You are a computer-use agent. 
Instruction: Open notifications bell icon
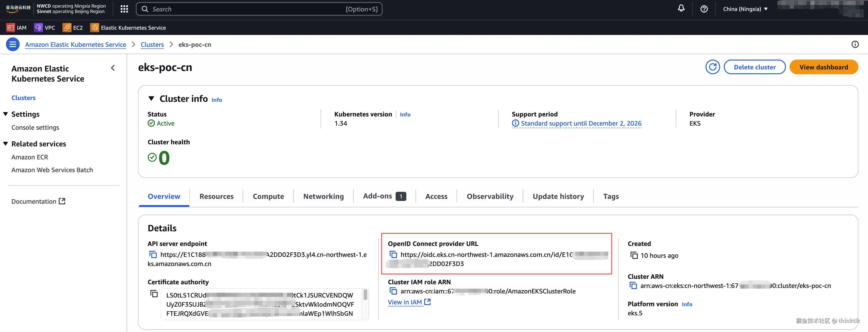click(x=681, y=9)
